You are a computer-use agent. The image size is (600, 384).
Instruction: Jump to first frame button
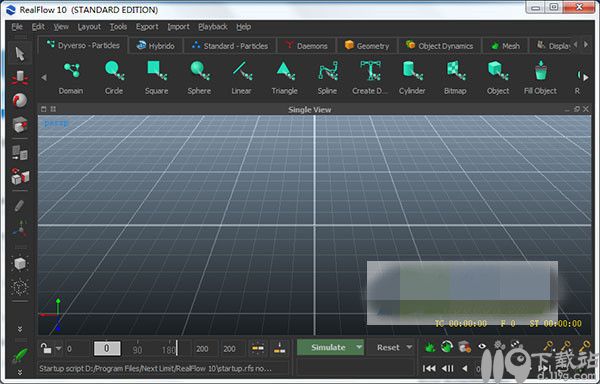point(429,368)
